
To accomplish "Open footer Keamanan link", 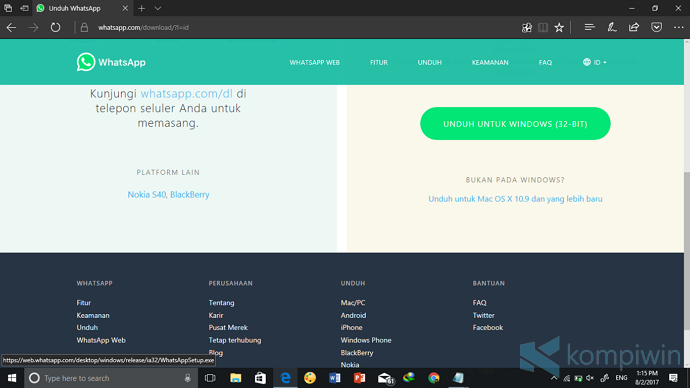I will (93, 315).
